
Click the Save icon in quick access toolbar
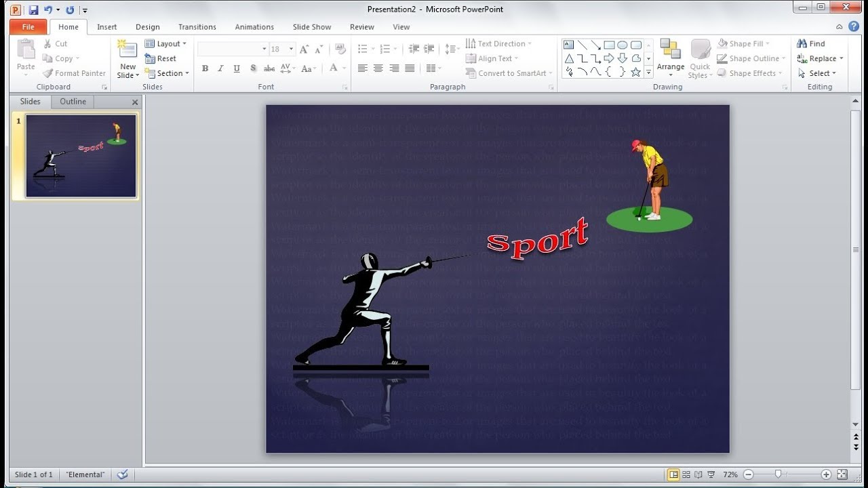33,10
